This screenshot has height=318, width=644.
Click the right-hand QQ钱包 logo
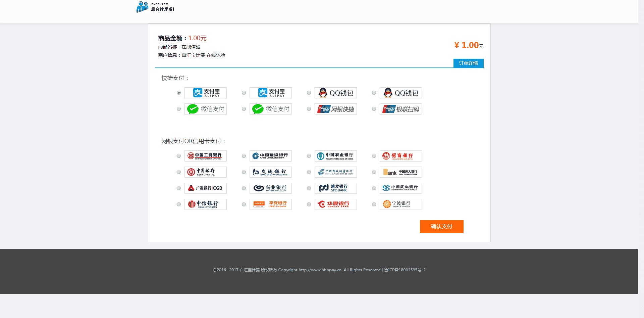(x=401, y=93)
